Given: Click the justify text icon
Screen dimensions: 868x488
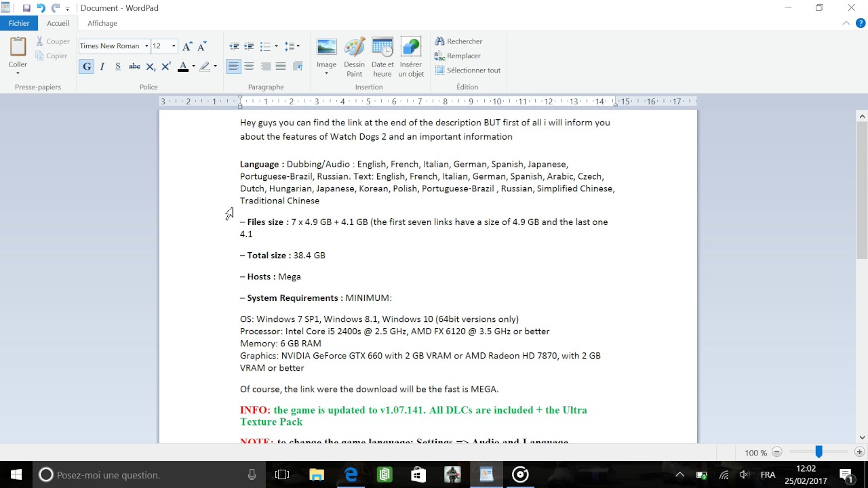Looking at the screenshot, I should 281,66.
